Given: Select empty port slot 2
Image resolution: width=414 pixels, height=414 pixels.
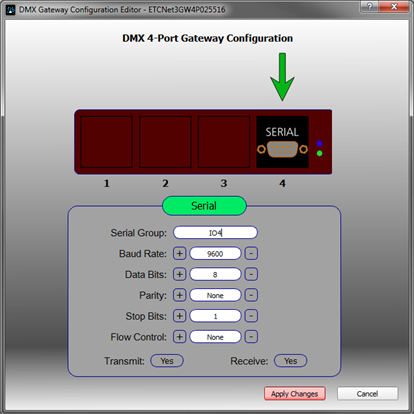Looking at the screenshot, I should click(165, 142).
